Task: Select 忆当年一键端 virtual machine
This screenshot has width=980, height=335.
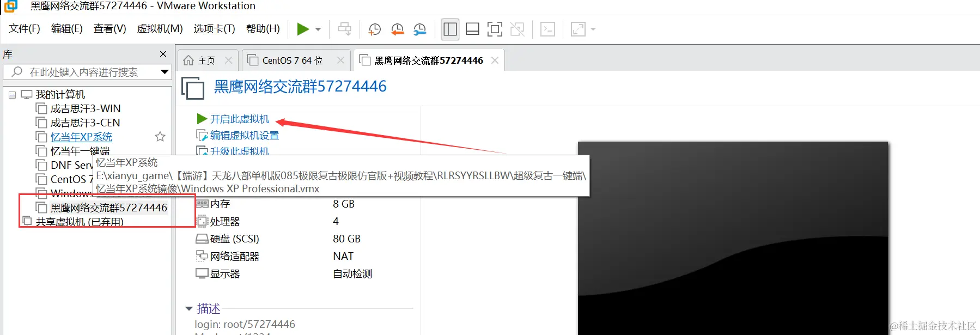Action: coord(80,151)
